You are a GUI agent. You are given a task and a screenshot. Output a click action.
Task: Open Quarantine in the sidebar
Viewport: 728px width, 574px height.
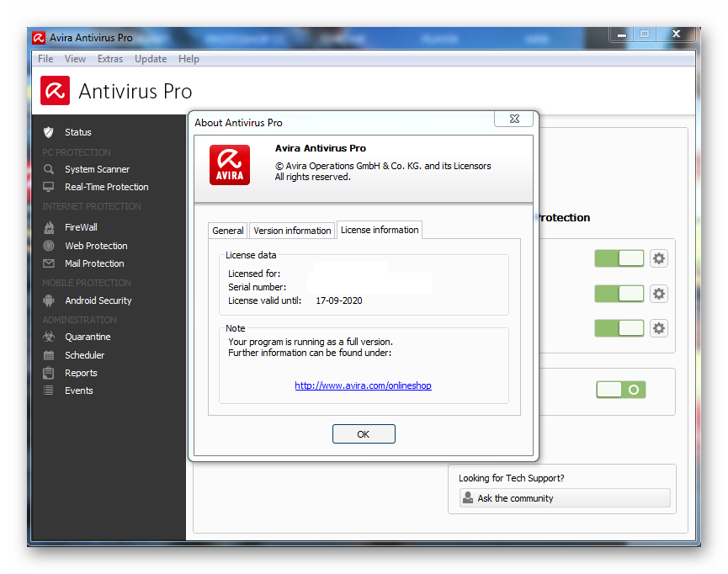click(88, 337)
